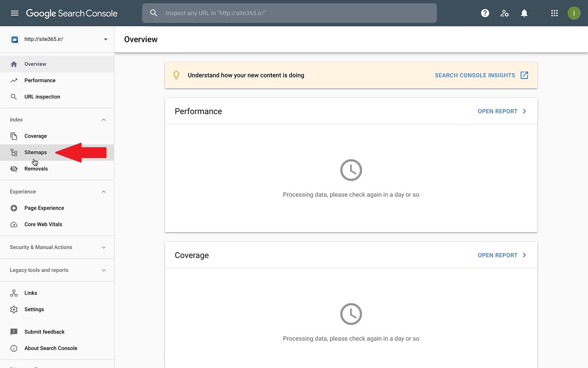Click the green account avatar
Viewport: 588px width, 368px height.
click(574, 13)
